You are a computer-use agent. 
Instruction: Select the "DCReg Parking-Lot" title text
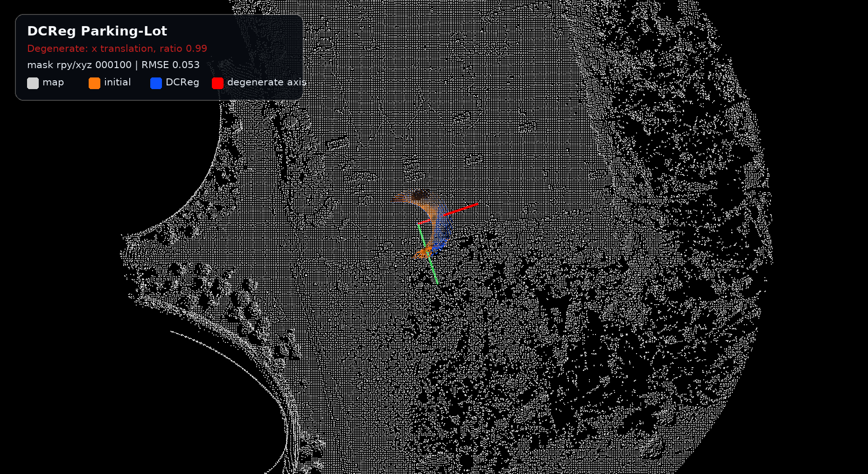coord(97,31)
